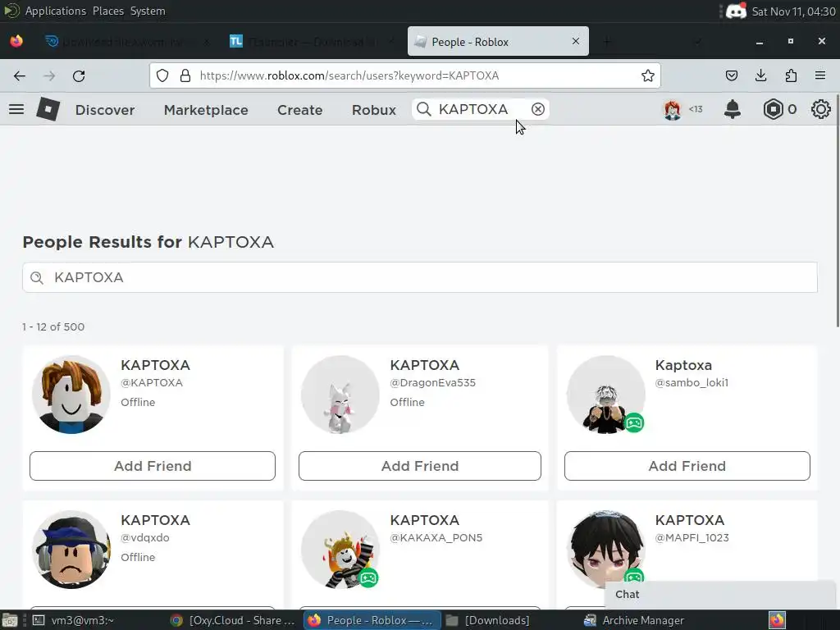Screen dimensions: 840x630
Task: Add @DragonEva535 as a friend
Action: [420, 466]
